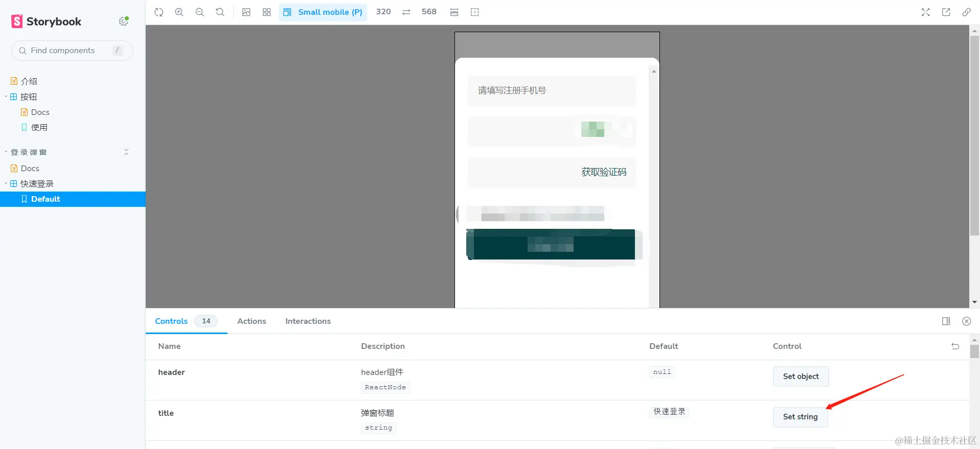Screen dimensions: 980x449
Task: Collapse the 按钮 component group
Action: pos(29,97)
